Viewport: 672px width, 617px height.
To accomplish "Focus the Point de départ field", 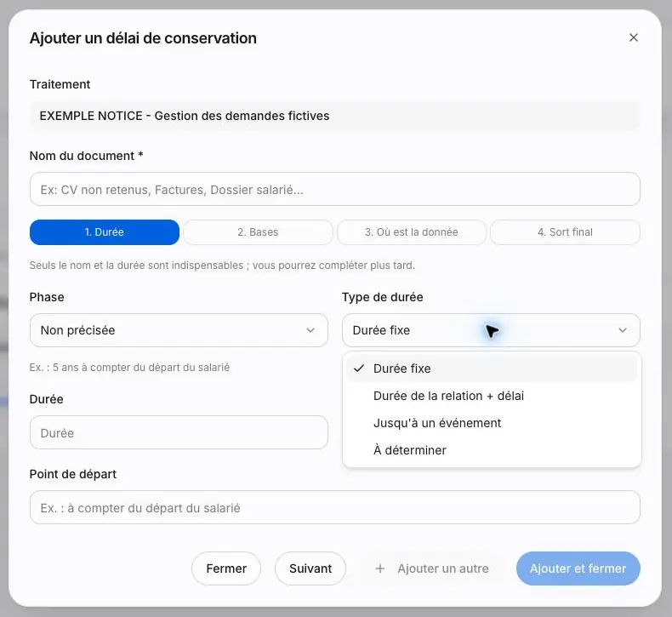I will [x=334, y=507].
